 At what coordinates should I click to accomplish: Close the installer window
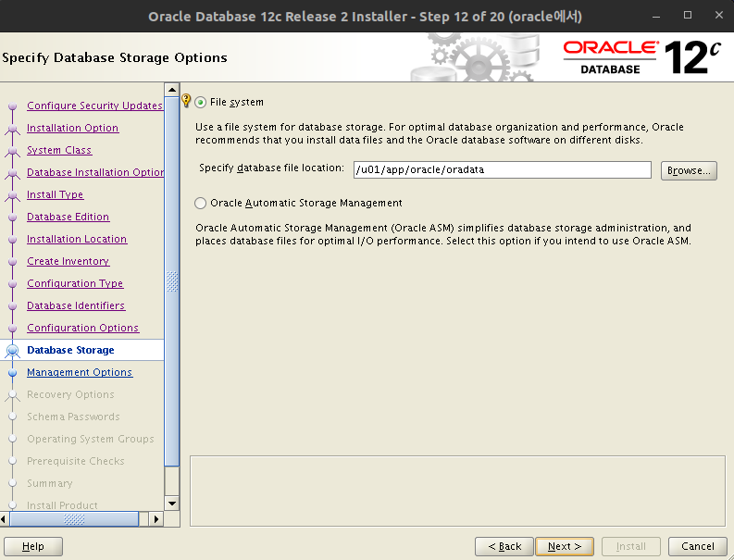(719, 16)
